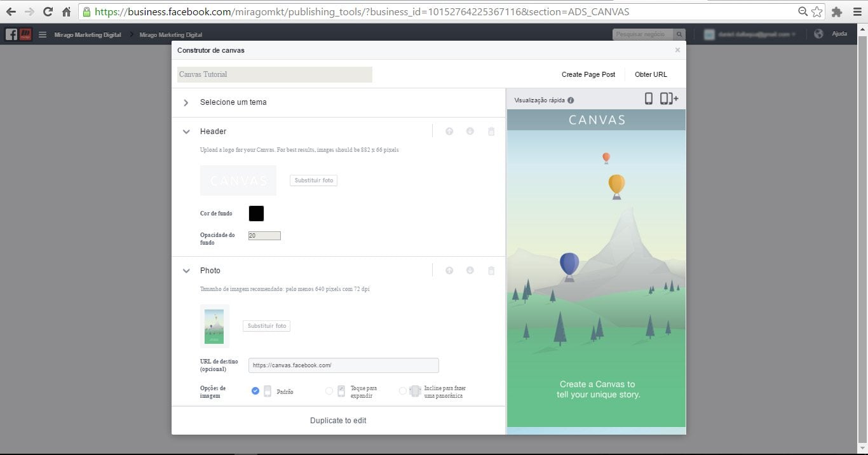Screen dimensions: 868x455
Task: Click Substituir foto in Header section
Action: (x=314, y=180)
